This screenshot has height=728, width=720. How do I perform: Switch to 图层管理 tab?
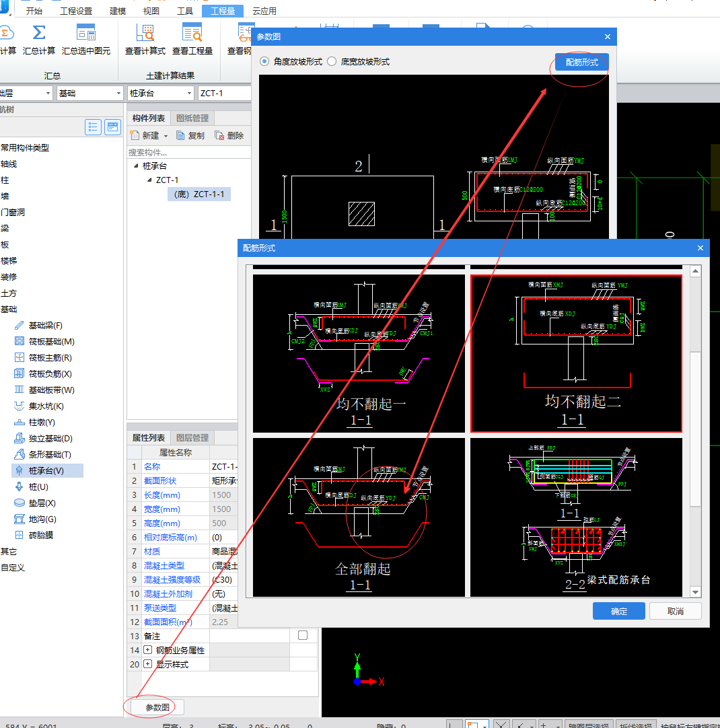pos(192,437)
